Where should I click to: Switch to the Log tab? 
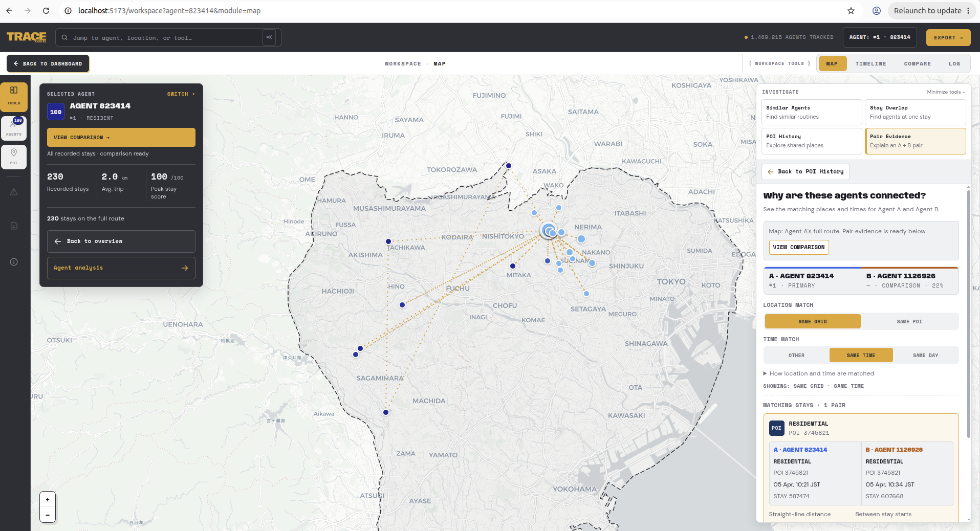pyautogui.click(x=954, y=64)
